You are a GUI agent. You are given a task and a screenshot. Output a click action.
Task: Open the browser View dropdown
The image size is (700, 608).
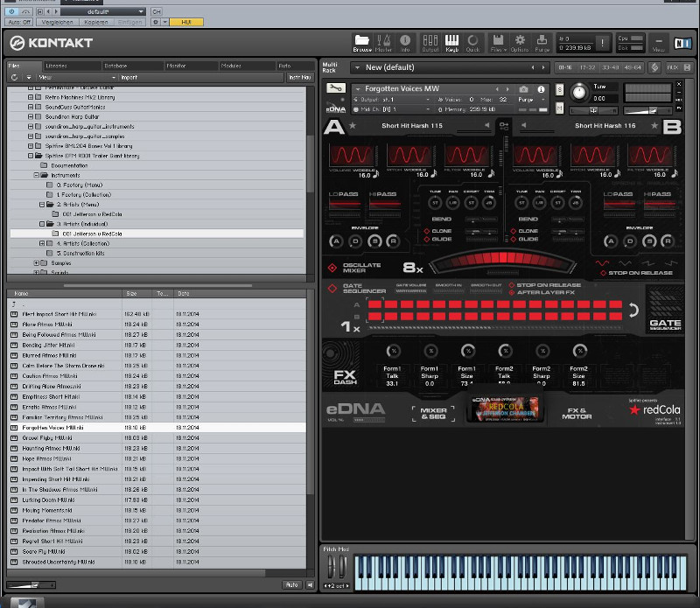(77, 77)
